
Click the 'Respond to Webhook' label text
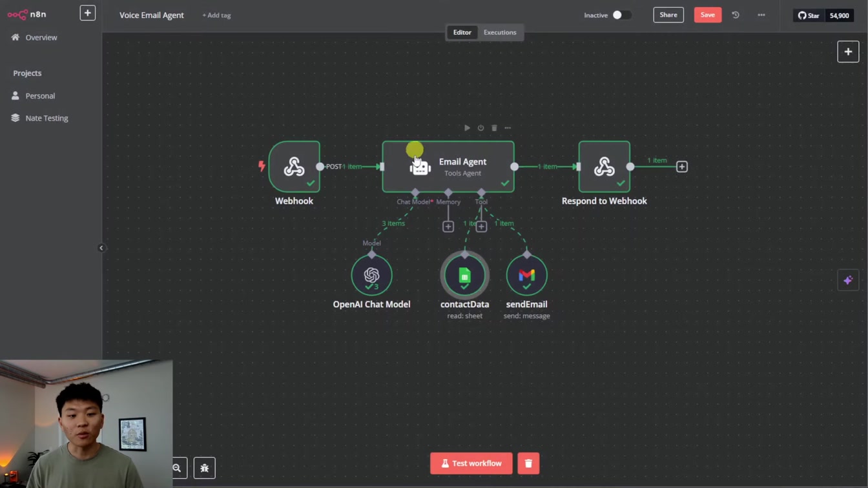tap(604, 201)
